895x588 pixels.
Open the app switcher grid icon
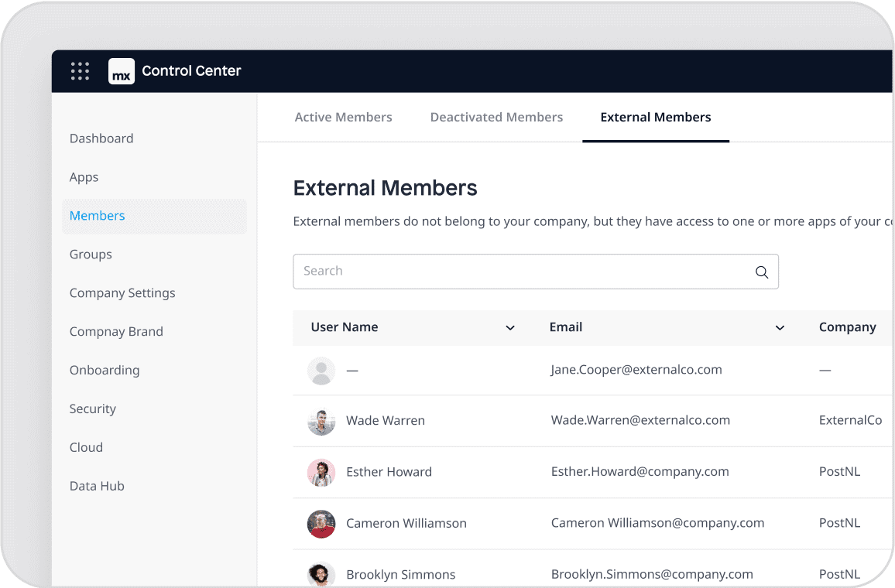pos(80,71)
